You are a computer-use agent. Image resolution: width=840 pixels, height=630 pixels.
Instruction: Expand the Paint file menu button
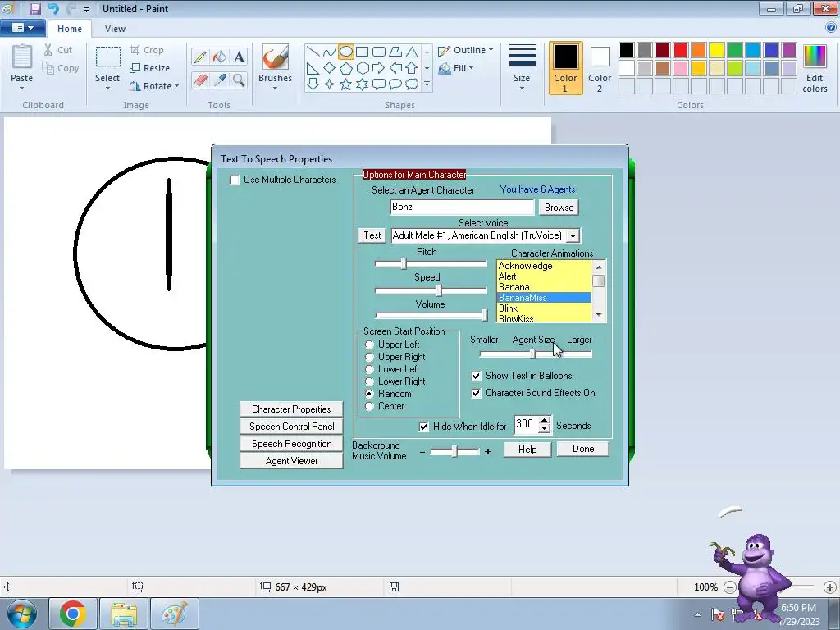click(x=22, y=28)
